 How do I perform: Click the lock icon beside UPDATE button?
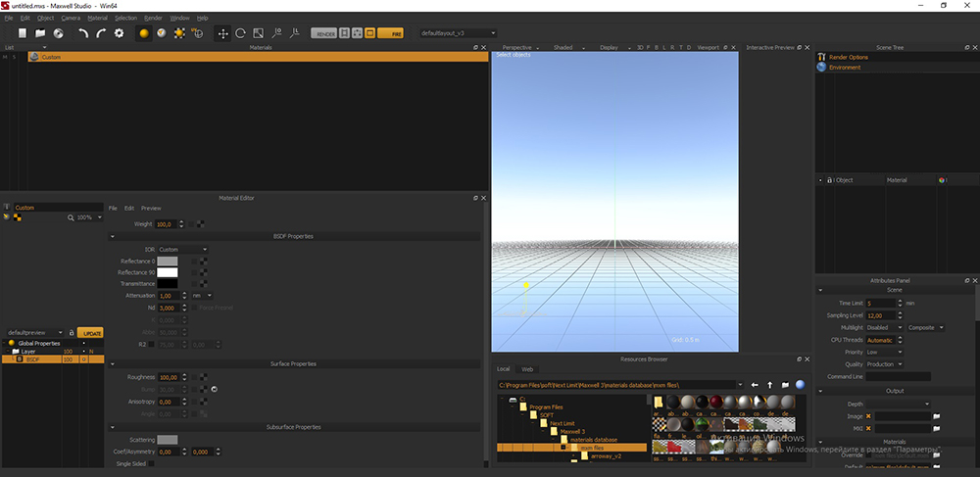coord(72,333)
